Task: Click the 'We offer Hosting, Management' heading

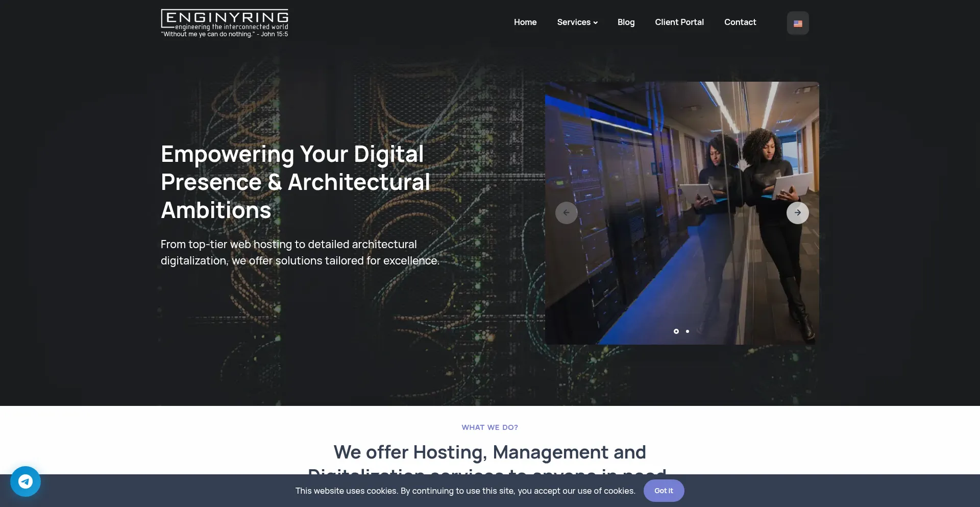Action: click(x=489, y=452)
